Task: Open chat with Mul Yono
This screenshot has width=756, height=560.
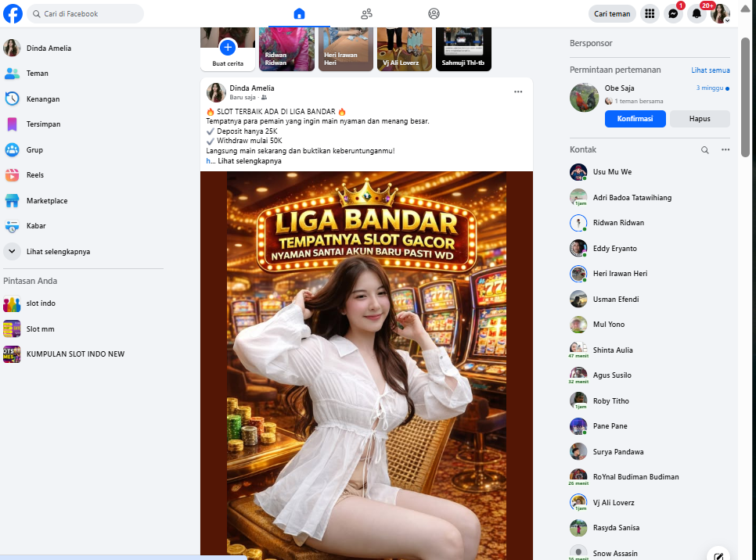Action: pyautogui.click(x=650, y=325)
